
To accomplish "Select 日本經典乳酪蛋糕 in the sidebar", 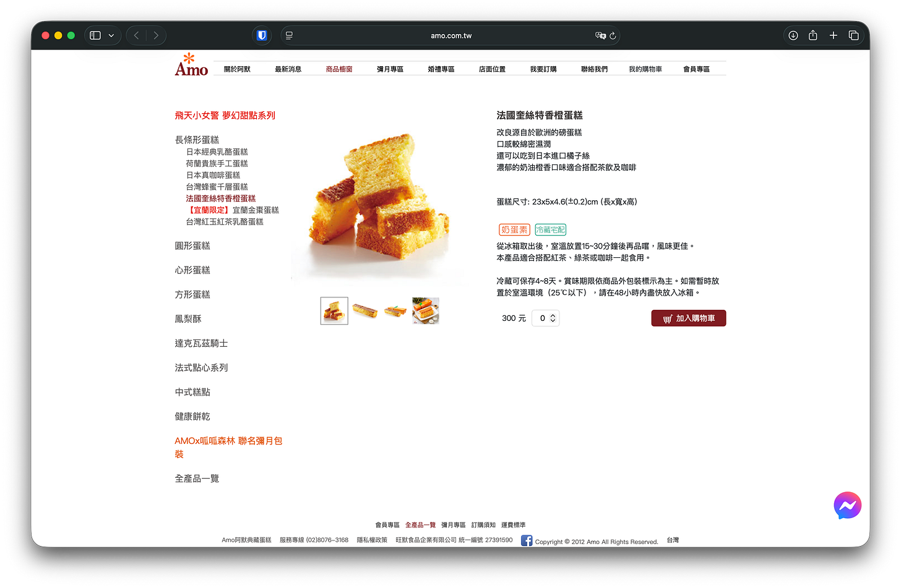I will tap(217, 151).
